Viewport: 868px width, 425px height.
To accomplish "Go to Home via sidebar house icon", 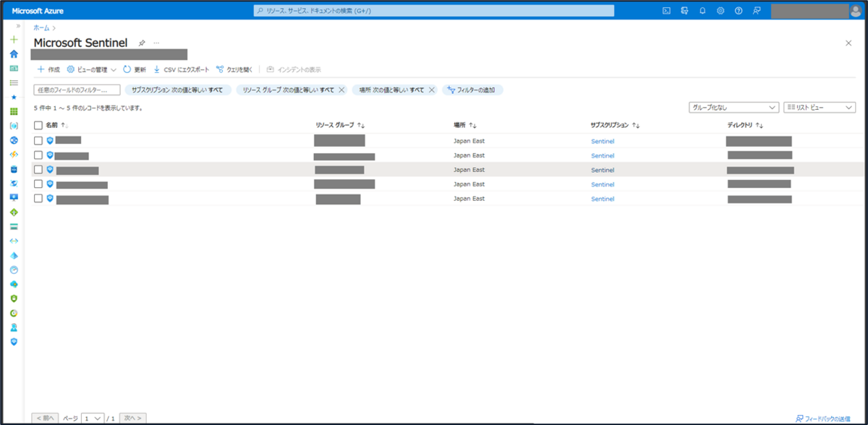I will click(x=14, y=54).
